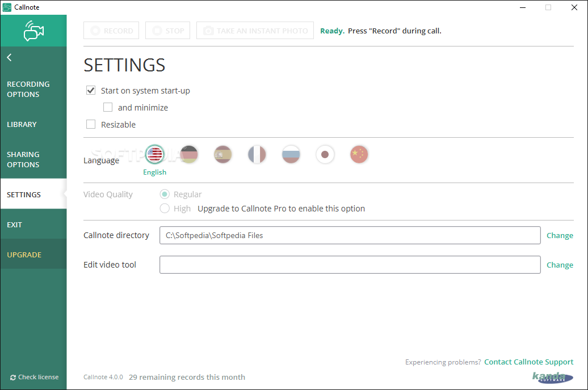The height and width of the screenshot is (390, 588).
Task: Open Contact Callnote Support link
Action: click(x=529, y=362)
